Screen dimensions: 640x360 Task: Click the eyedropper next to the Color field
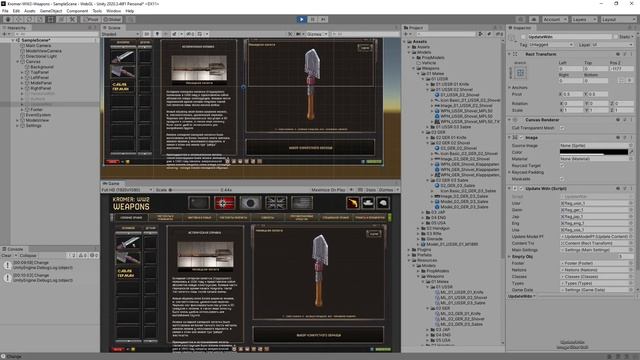tap(631, 152)
